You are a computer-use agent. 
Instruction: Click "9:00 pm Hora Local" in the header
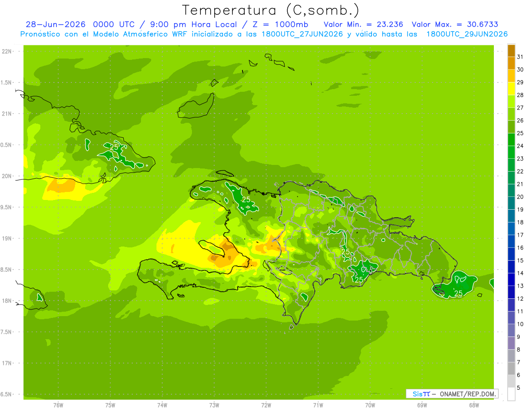194,24
